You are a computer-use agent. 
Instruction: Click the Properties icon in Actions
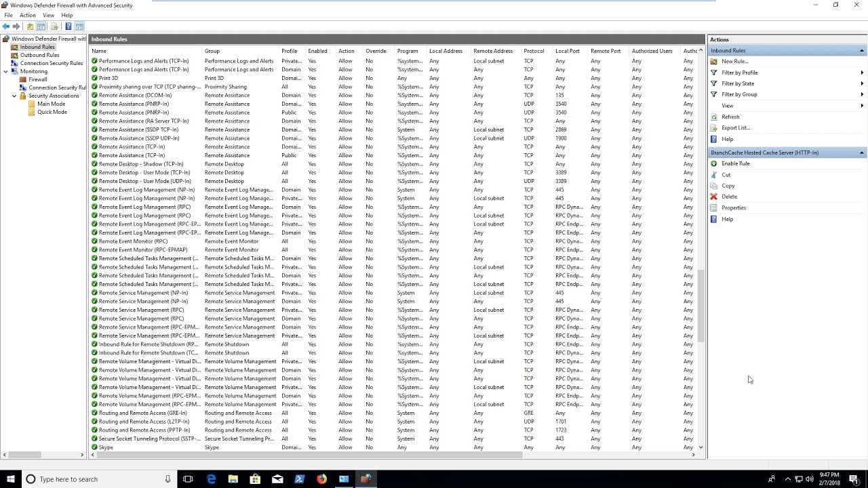tap(713, 207)
